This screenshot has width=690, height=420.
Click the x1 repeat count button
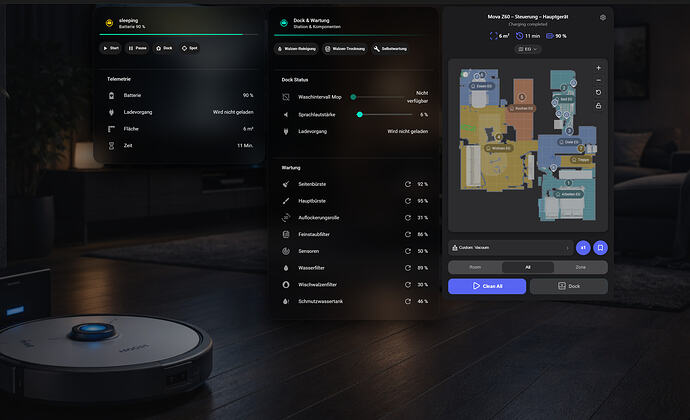pos(583,248)
